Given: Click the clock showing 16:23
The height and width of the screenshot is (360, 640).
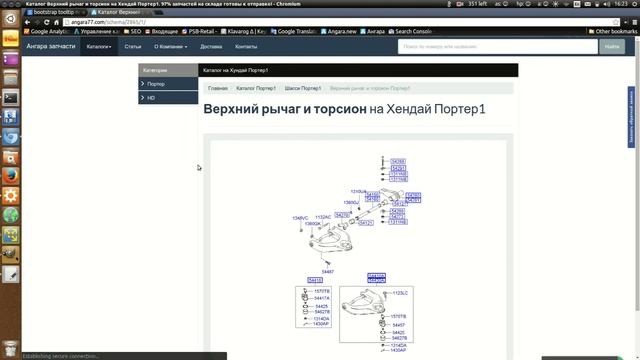Looking at the screenshot, I should tap(621, 4).
